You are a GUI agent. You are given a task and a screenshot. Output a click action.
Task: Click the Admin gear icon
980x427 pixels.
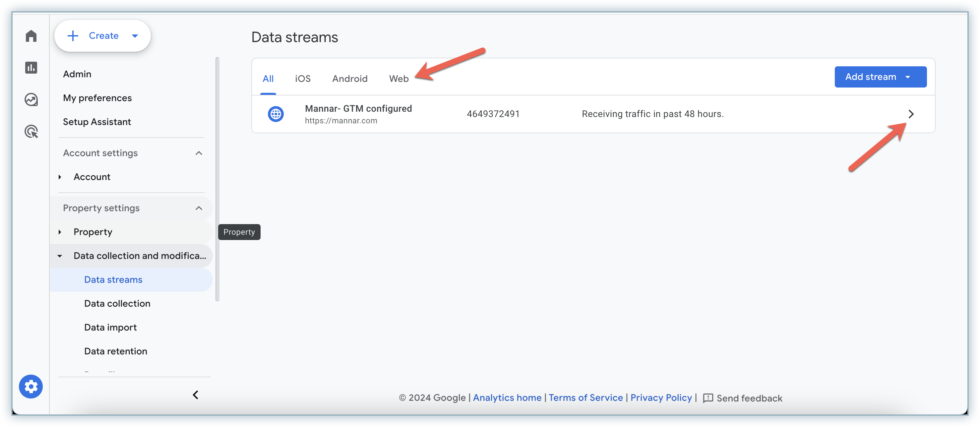(31, 387)
